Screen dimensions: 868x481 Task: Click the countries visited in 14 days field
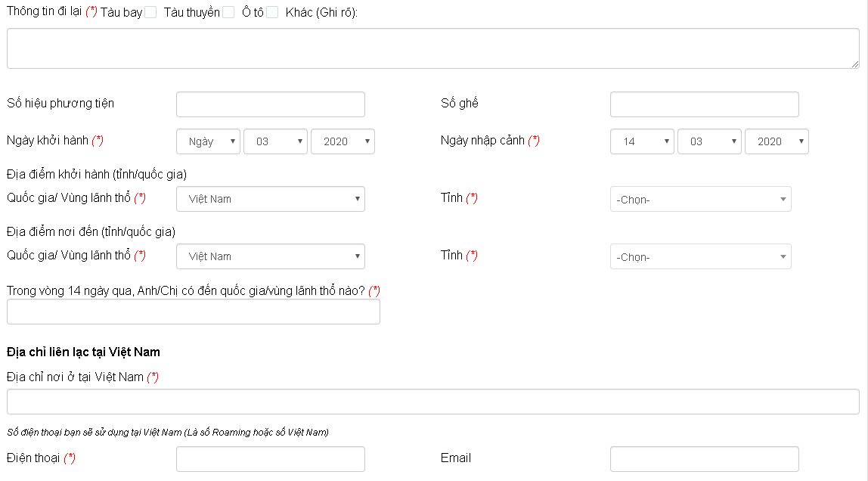pyautogui.click(x=194, y=312)
